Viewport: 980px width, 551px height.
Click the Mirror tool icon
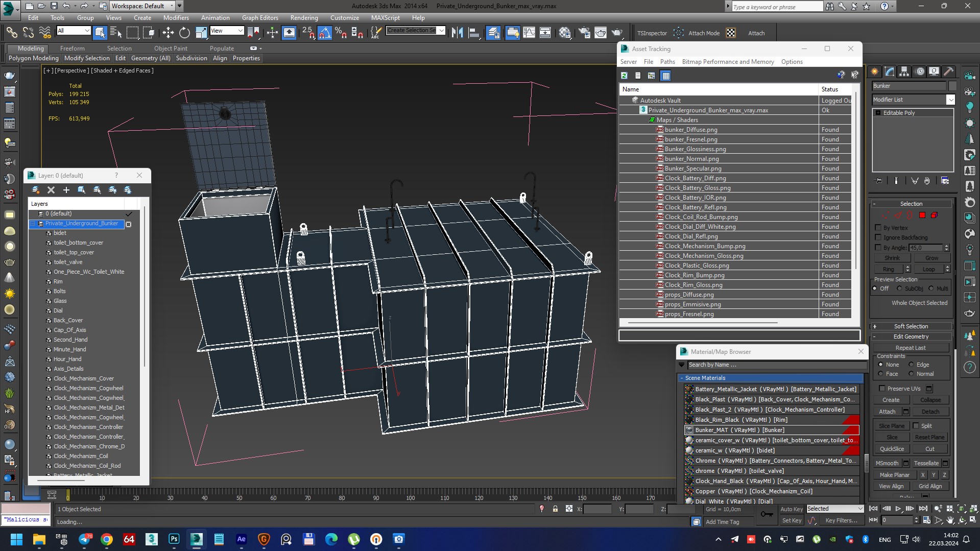coord(457,33)
